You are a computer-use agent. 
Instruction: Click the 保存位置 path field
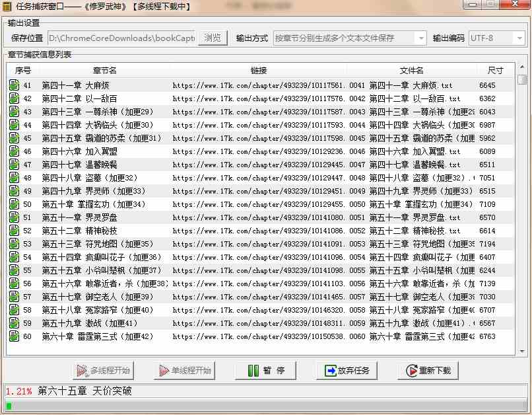pyautogui.click(x=121, y=38)
